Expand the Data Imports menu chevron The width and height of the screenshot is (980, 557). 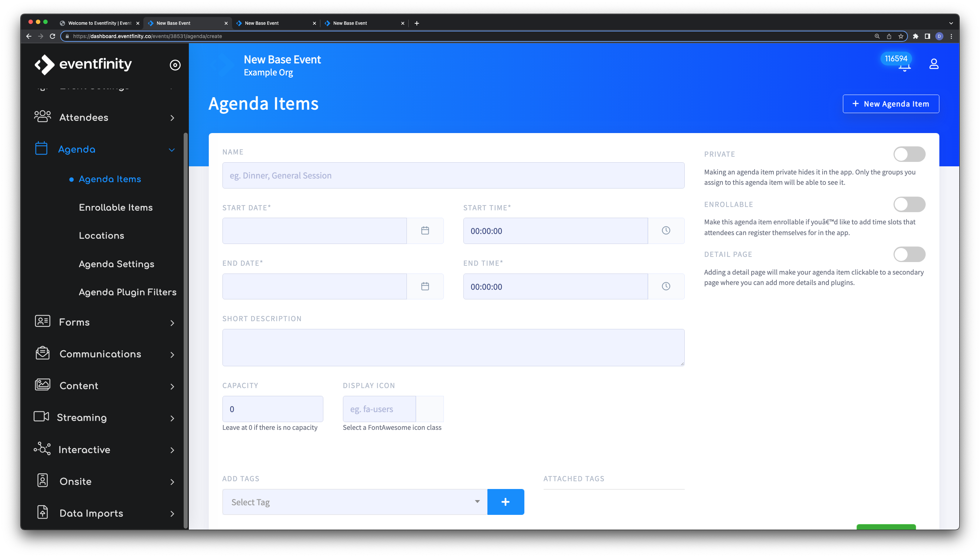coord(172,513)
